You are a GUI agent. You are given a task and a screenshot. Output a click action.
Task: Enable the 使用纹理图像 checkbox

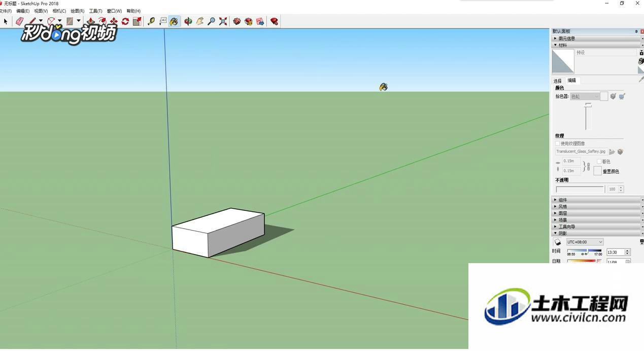[x=558, y=143]
